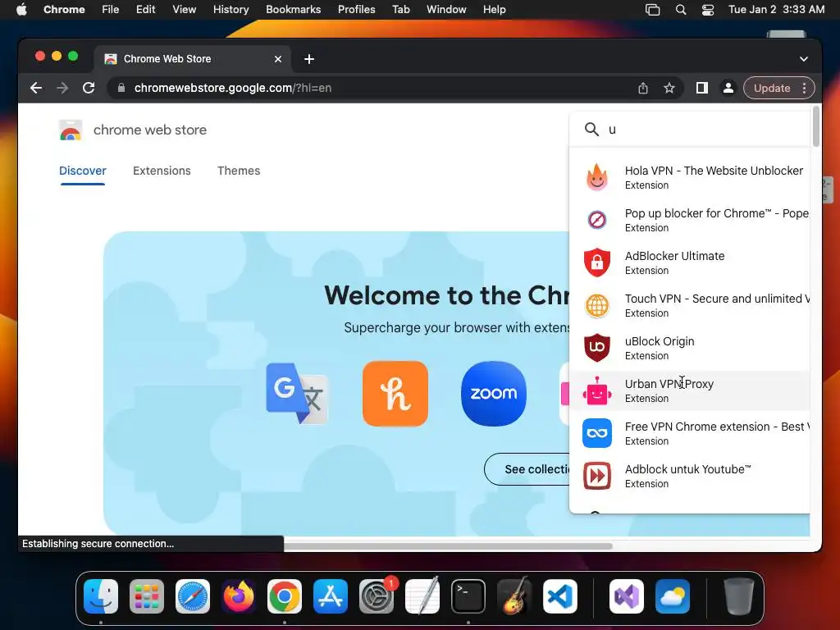The width and height of the screenshot is (840, 630).
Task: Open the Bookmarks menu
Action: pos(293,10)
